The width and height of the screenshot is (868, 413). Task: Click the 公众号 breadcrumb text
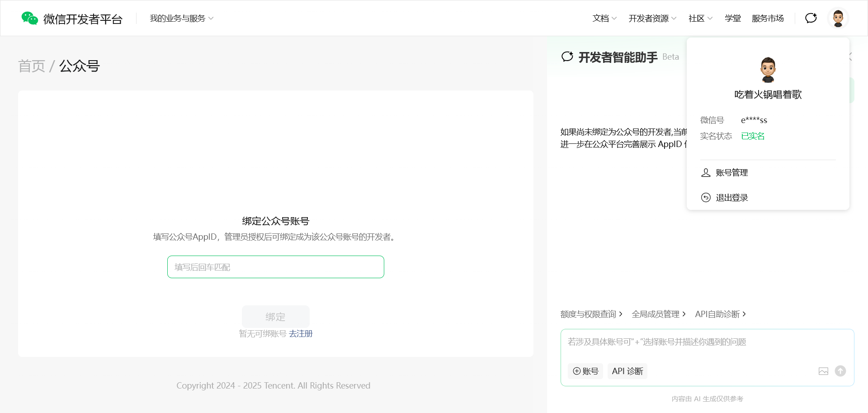coord(80,66)
